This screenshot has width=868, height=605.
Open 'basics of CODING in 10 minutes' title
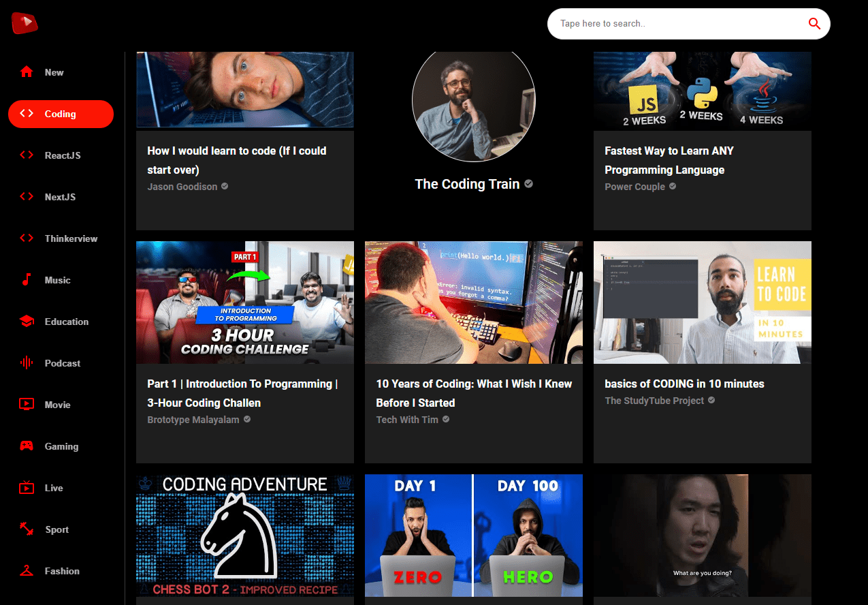[x=684, y=384]
